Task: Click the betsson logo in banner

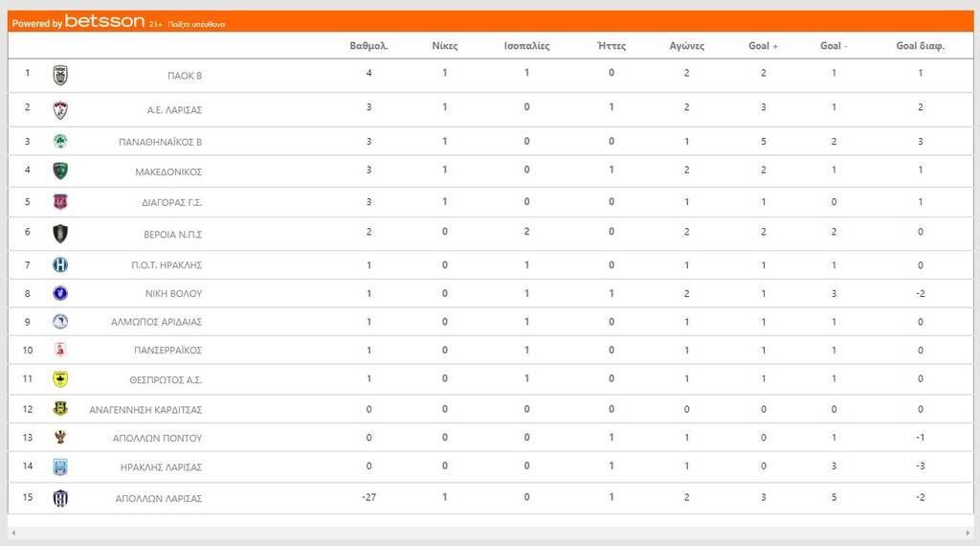Action: click(104, 21)
